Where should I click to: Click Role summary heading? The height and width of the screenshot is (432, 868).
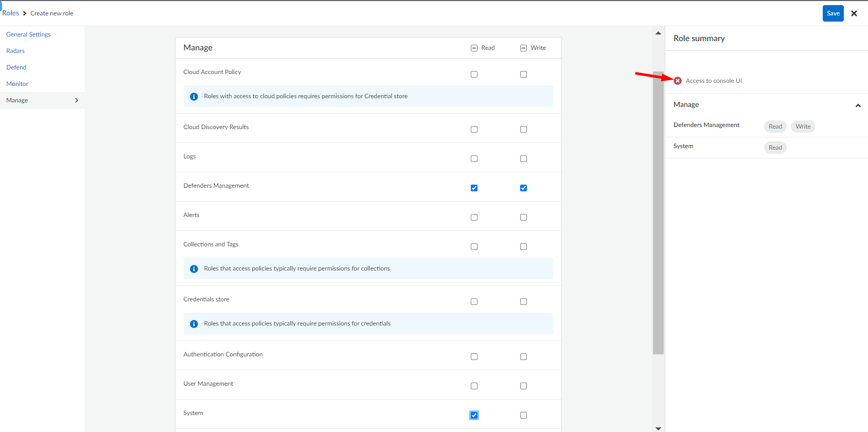699,39
